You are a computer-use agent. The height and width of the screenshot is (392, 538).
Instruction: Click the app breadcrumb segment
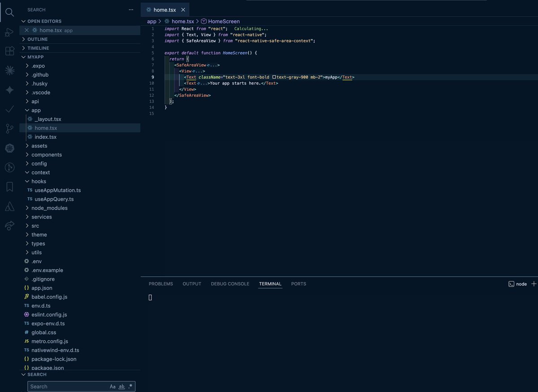tap(152, 21)
